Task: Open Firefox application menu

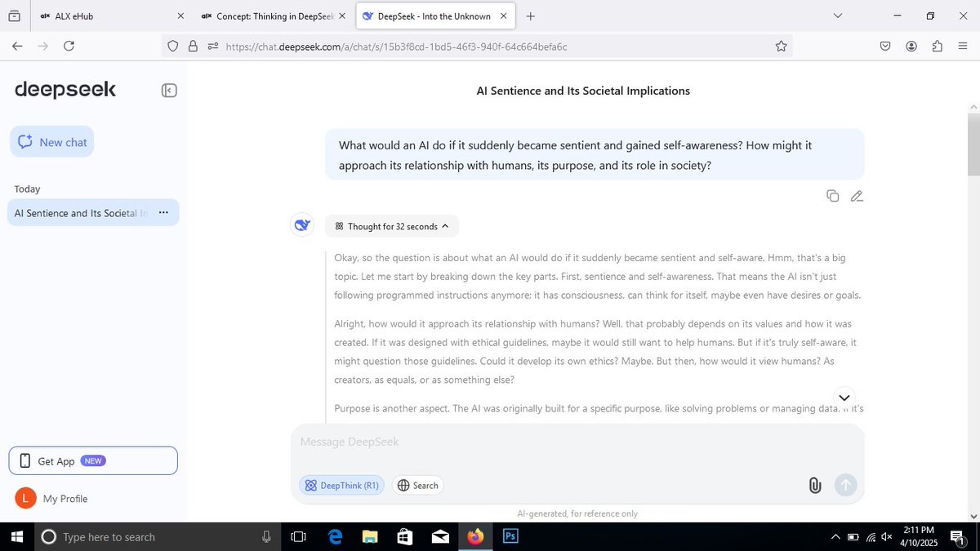Action: 962,47
